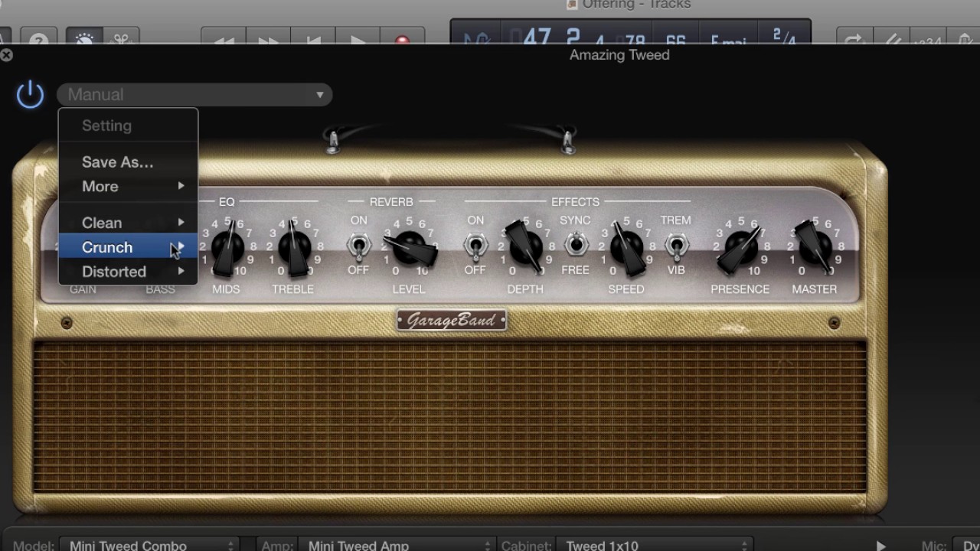This screenshot has width=980, height=551.
Task: Click the MASTER volume knob
Action: (815, 246)
